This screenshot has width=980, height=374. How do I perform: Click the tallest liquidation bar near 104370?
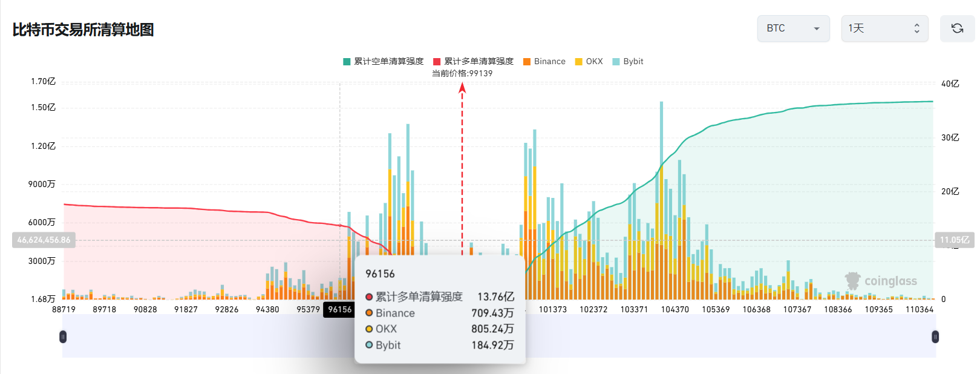point(661,200)
